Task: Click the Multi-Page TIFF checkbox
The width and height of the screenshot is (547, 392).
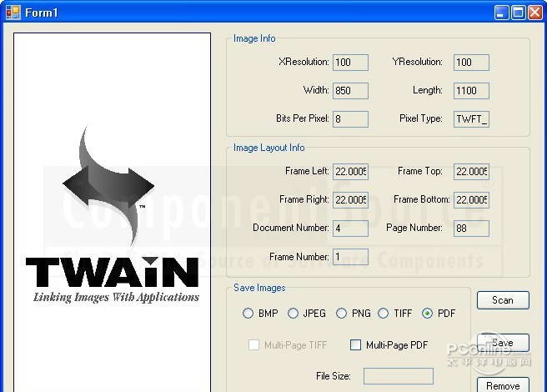Action: click(253, 344)
